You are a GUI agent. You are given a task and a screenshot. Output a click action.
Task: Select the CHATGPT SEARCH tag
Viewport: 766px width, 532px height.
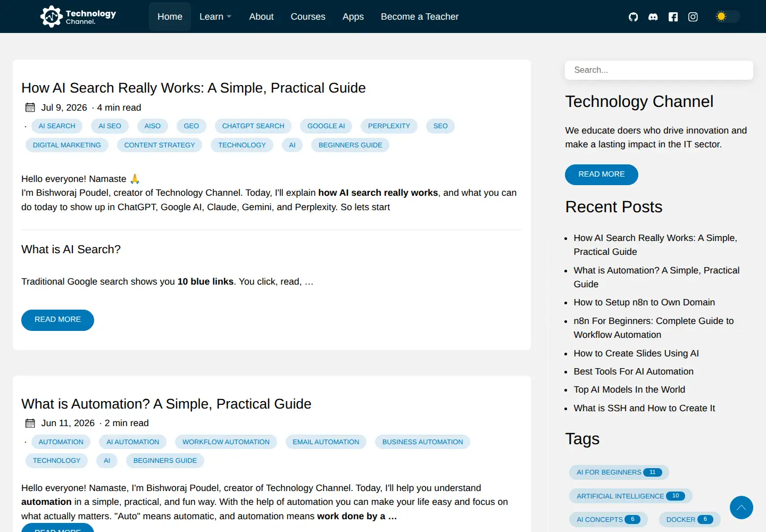(x=253, y=126)
